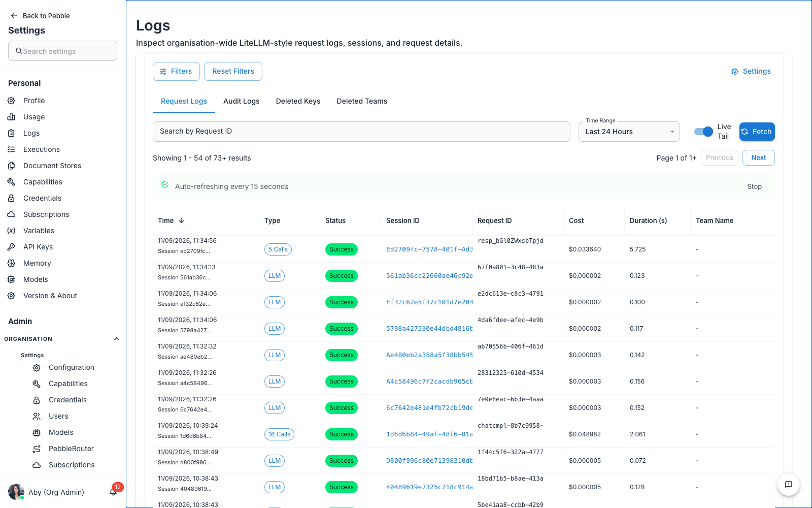Collapse the Organisation section chevron

coord(117,339)
